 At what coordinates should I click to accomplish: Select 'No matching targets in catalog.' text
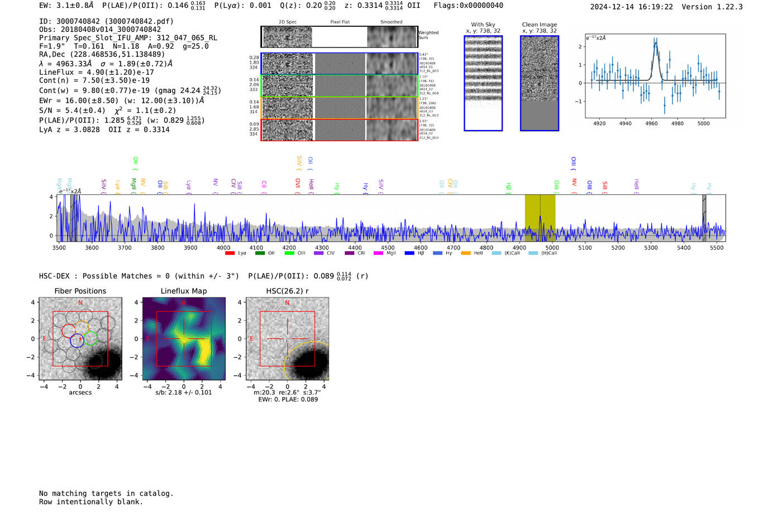pyautogui.click(x=106, y=493)
